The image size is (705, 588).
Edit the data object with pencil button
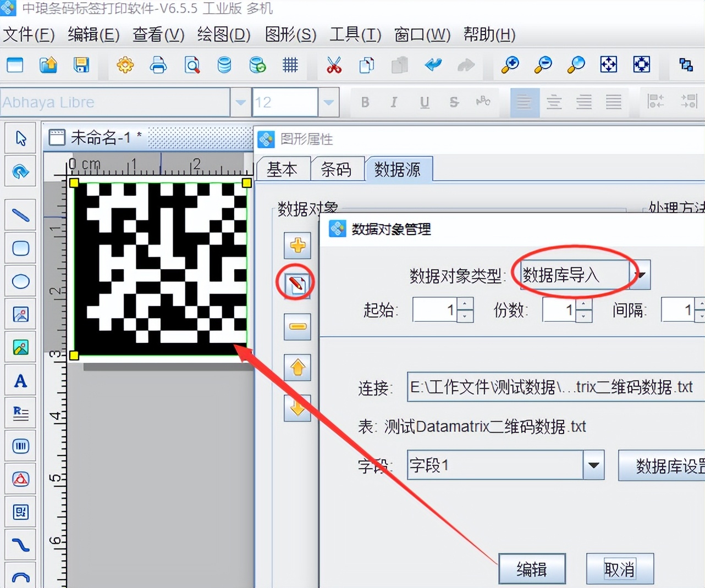(298, 285)
